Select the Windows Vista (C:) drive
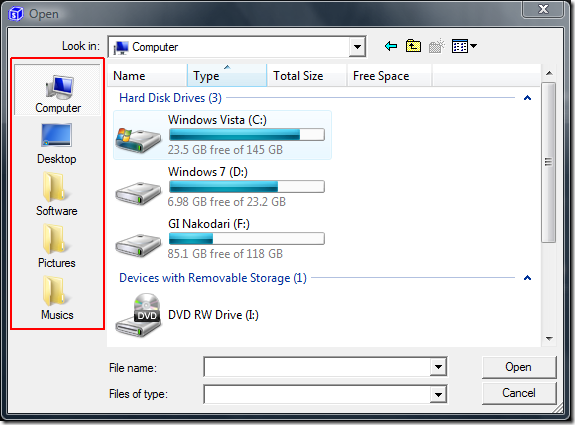575x425 pixels. pos(222,135)
